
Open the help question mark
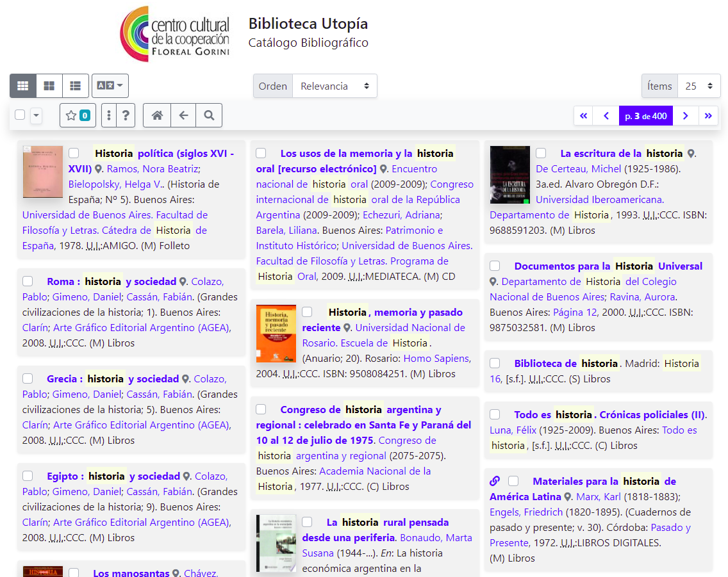pos(126,115)
